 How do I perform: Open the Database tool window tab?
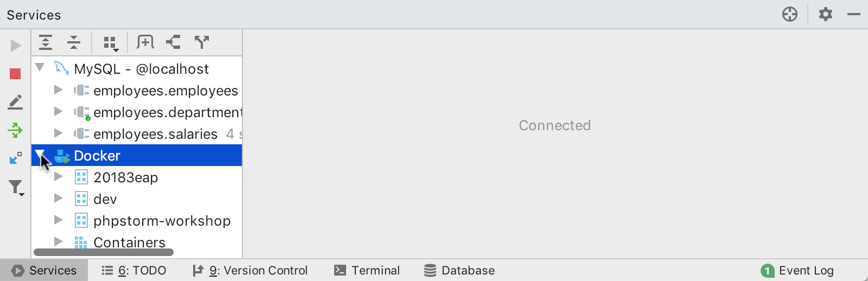click(x=459, y=270)
